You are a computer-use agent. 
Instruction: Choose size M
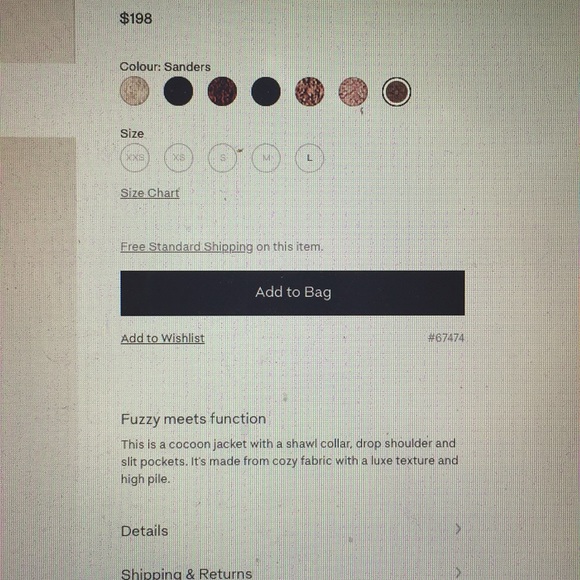[266, 158]
